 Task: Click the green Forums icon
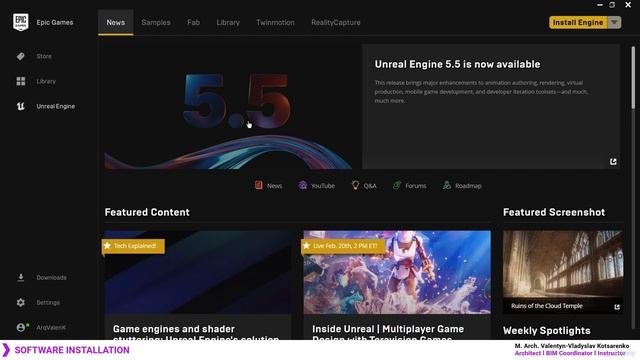pyautogui.click(x=397, y=185)
